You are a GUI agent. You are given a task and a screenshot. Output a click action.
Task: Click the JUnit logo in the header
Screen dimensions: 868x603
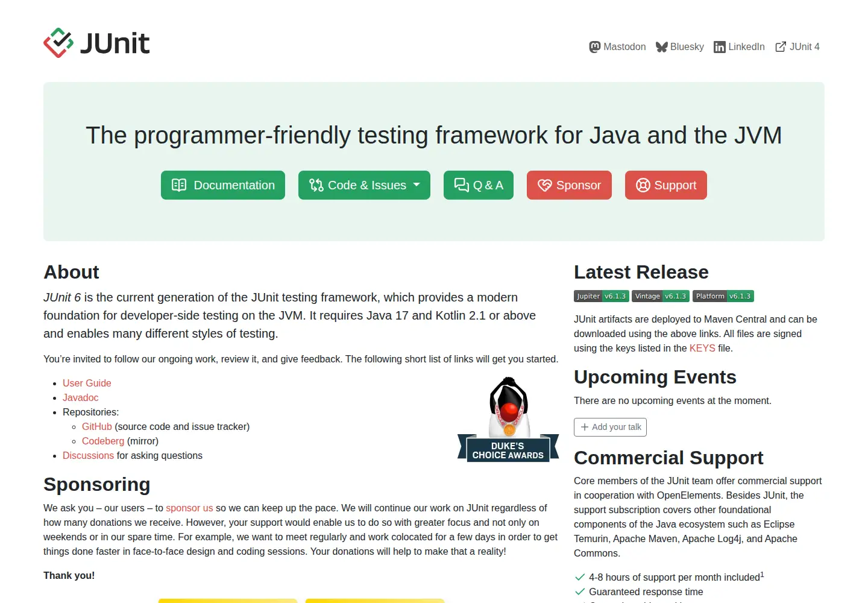(x=96, y=43)
